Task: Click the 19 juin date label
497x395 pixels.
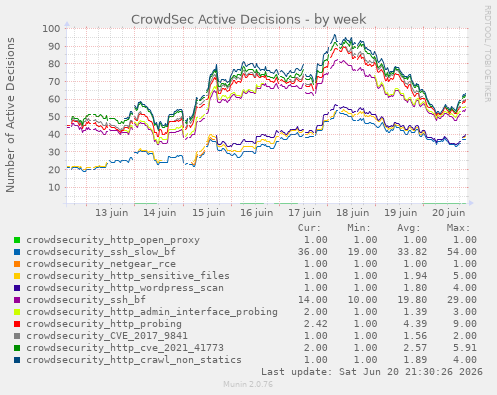Action: pos(401,213)
